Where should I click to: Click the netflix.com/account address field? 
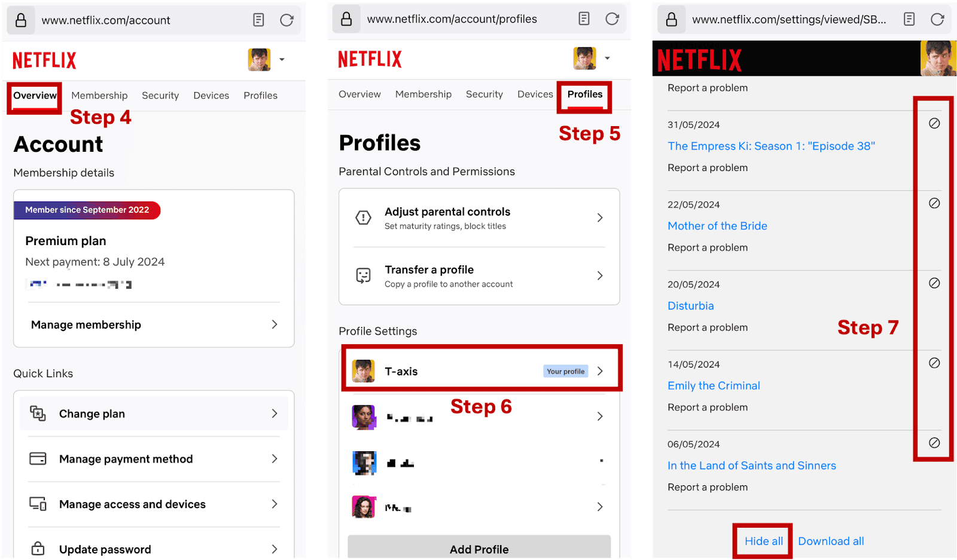[105, 20]
